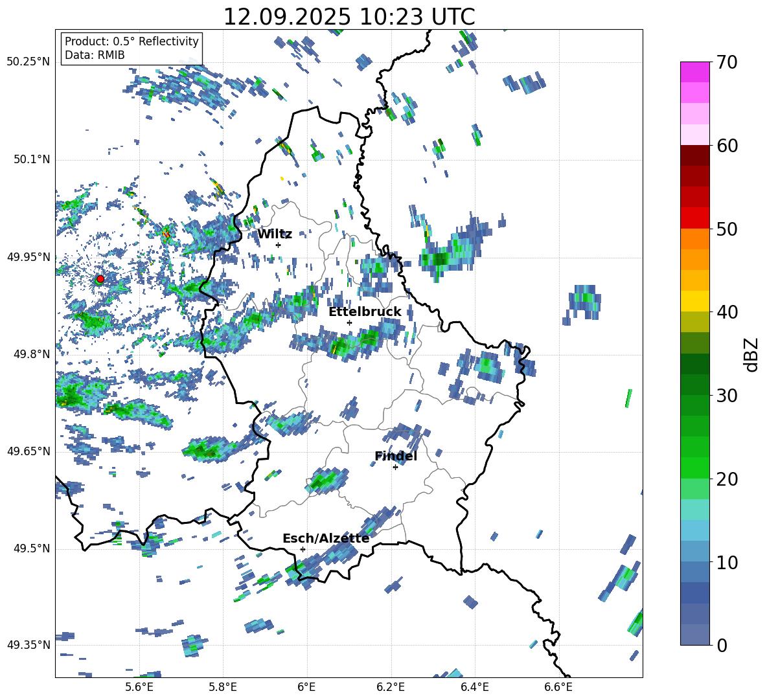Pick the slate-blue bottom colorbar segment at 0
The width and height of the screenshot is (767, 700).
tap(694, 635)
